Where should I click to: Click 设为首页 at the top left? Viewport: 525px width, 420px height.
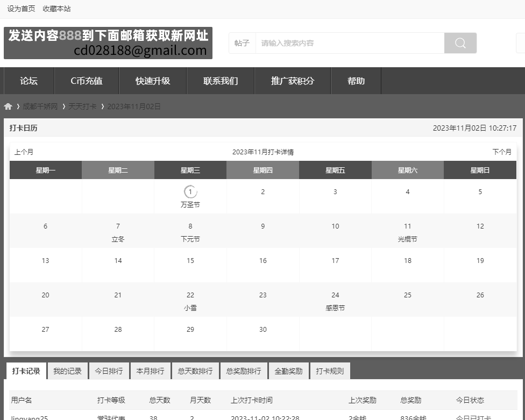click(x=21, y=9)
